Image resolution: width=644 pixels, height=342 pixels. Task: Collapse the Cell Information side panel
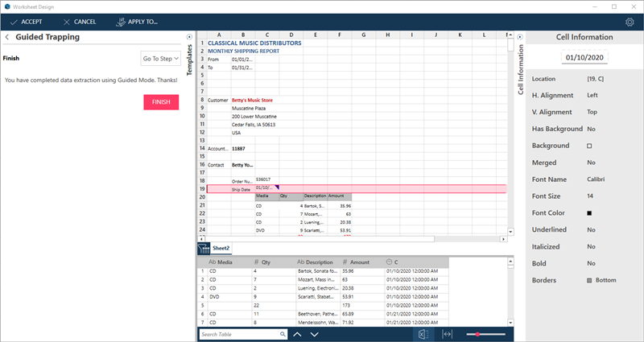tap(519, 36)
